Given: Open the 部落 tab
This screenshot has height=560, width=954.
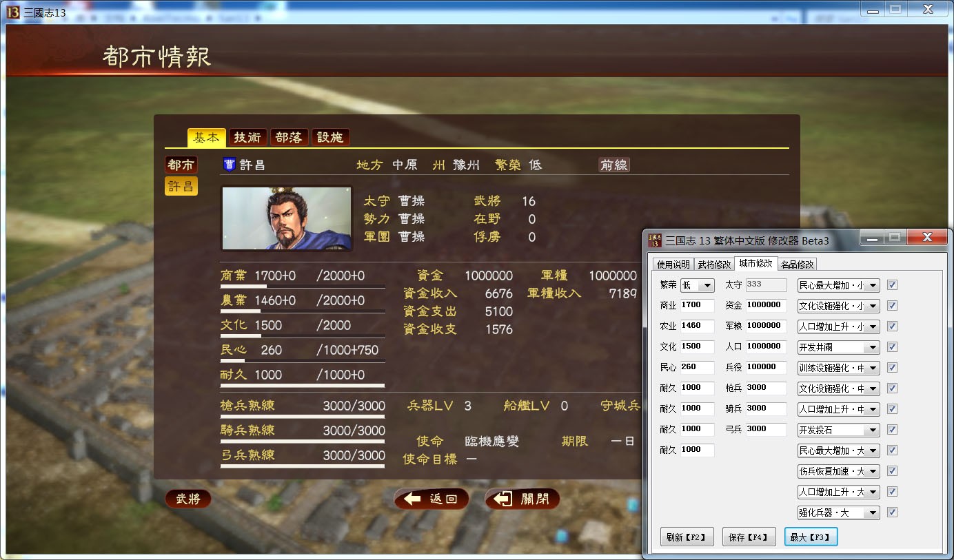Looking at the screenshot, I should coord(289,137).
